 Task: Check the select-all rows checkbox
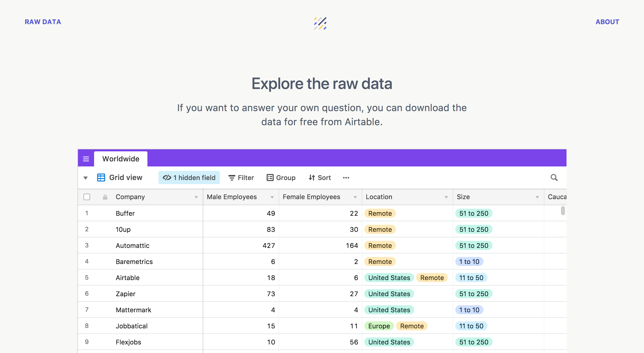87,197
